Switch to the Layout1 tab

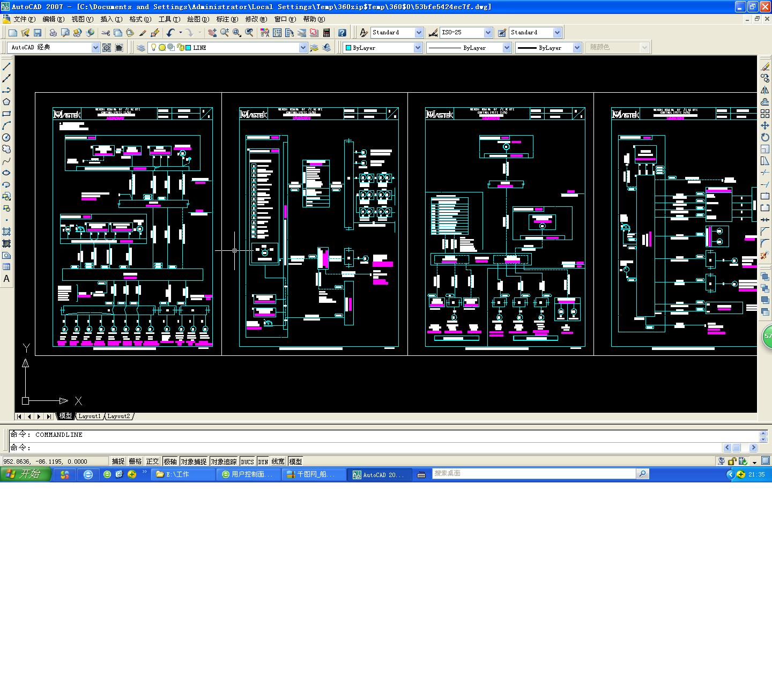pyautogui.click(x=90, y=416)
